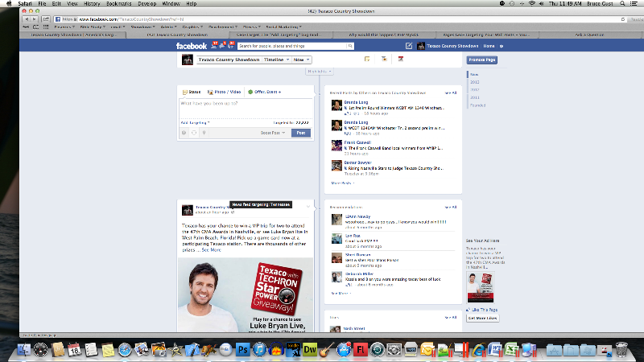Click the search magnifier in Facebook bar
The image size is (644, 362).
350,46
